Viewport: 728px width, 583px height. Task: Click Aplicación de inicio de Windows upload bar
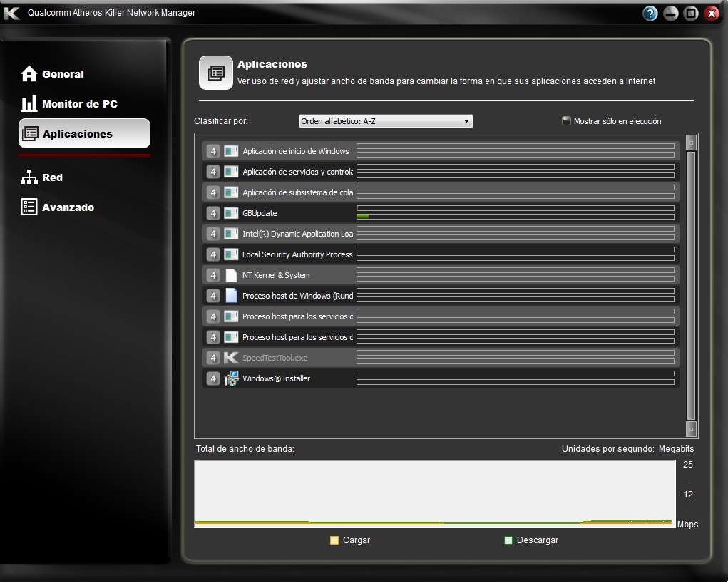pos(516,146)
